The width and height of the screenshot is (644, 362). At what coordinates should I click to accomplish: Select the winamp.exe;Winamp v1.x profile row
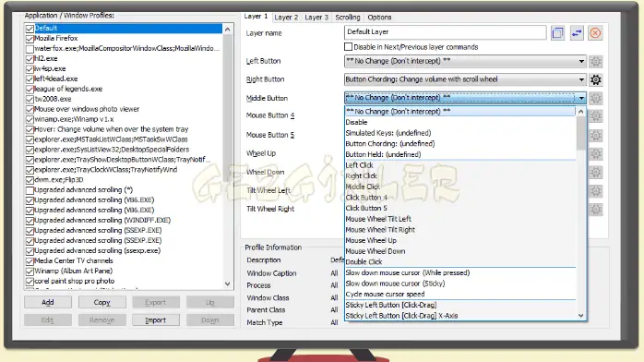124,119
